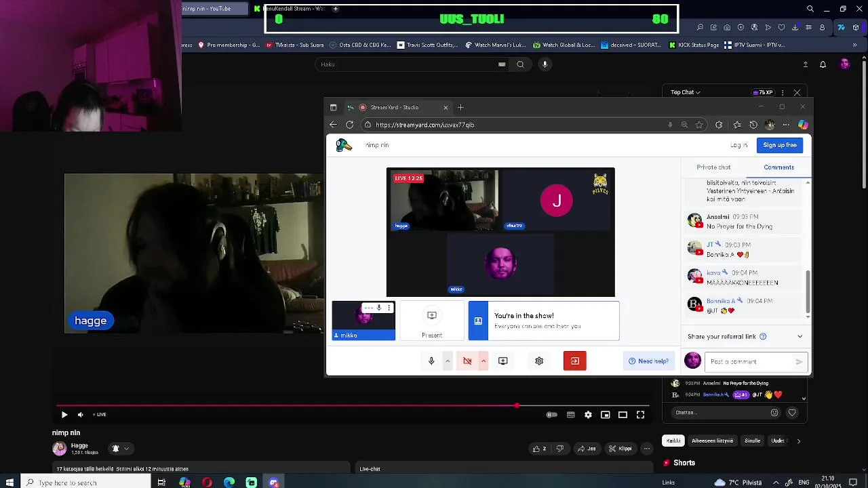
Task: Switch to Private chat tab
Action: (x=713, y=167)
